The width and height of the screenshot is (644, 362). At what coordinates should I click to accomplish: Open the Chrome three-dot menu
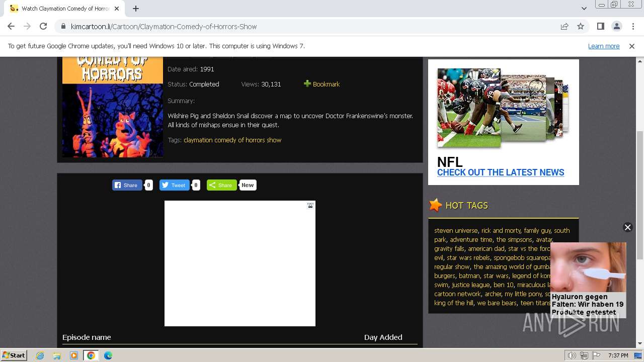pos(633,26)
